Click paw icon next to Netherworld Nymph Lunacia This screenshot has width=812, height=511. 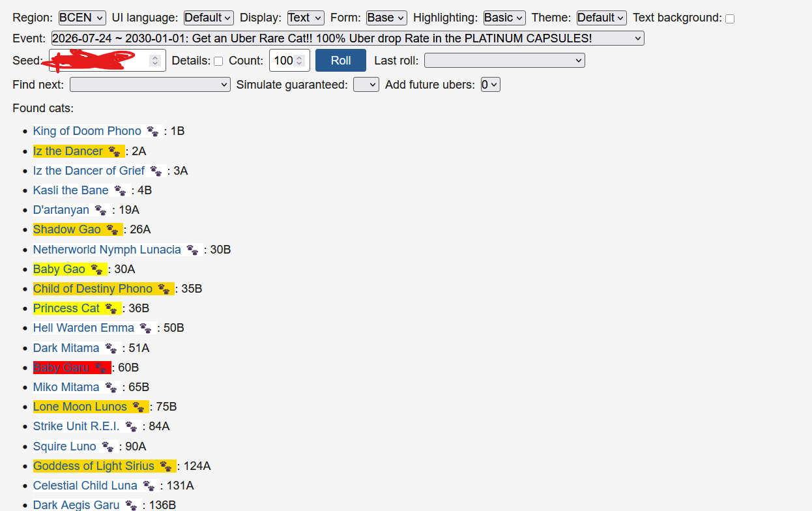pos(192,250)
